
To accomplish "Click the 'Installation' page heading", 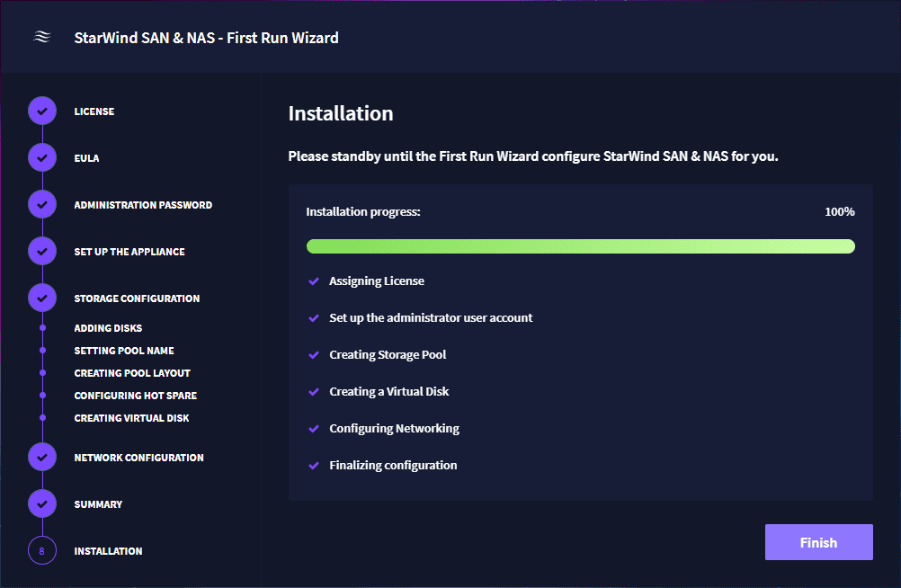I will click(x=341, y=113).
